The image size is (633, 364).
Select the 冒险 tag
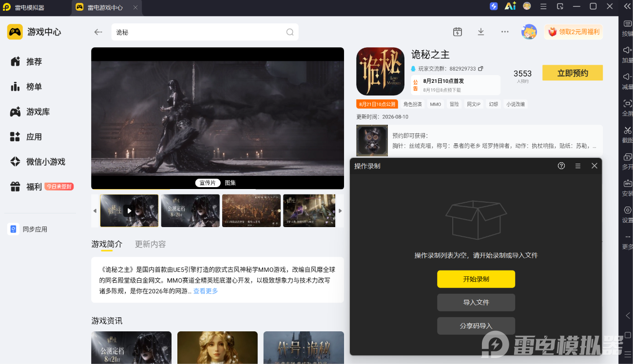(454, 104)
